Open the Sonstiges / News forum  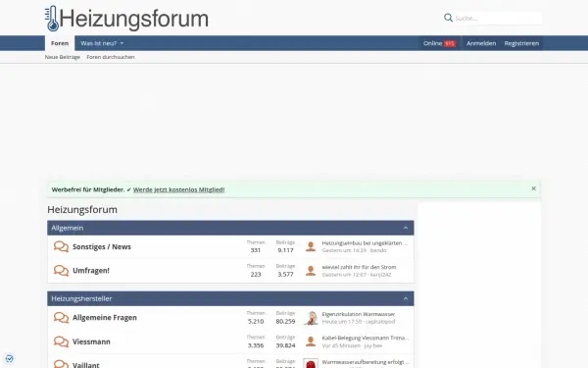tap(102, 246)
